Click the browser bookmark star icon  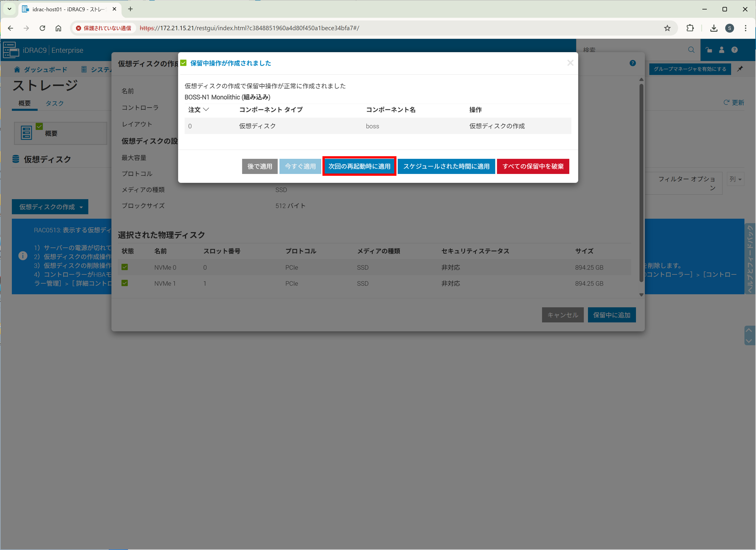pos(667,28)
